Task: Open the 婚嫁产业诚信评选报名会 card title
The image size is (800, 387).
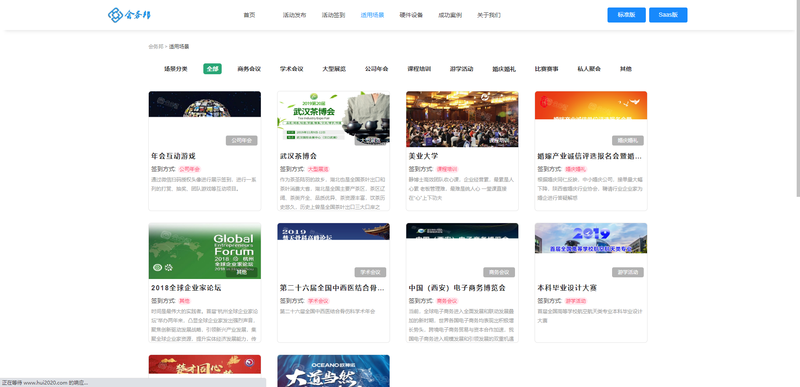Action: coord(590,156)
